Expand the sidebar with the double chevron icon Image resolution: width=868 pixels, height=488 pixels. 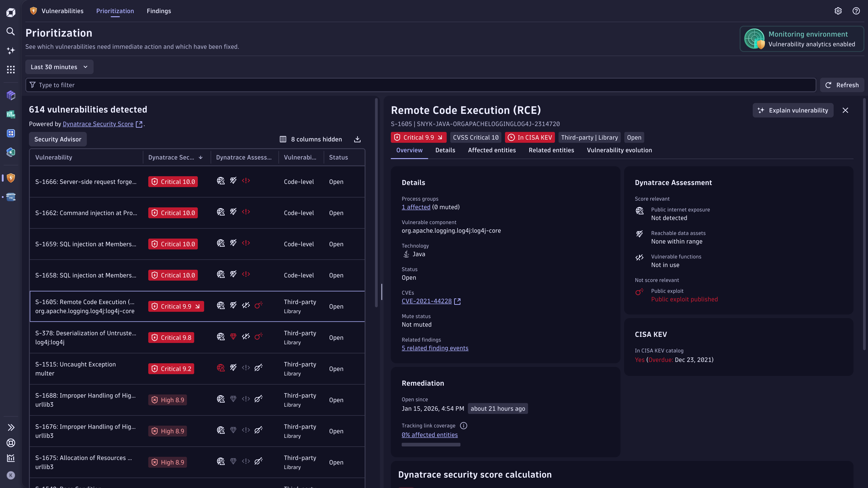11,427
